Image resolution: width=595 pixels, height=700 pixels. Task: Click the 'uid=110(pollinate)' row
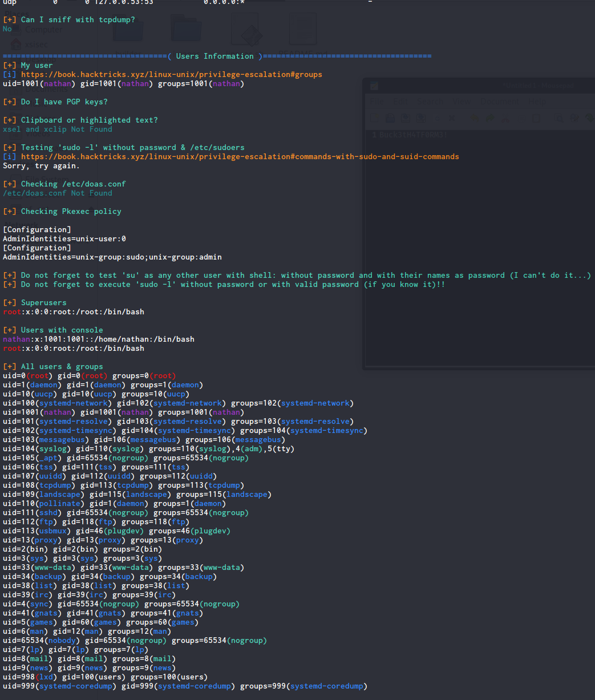click(x=115, y=504)
